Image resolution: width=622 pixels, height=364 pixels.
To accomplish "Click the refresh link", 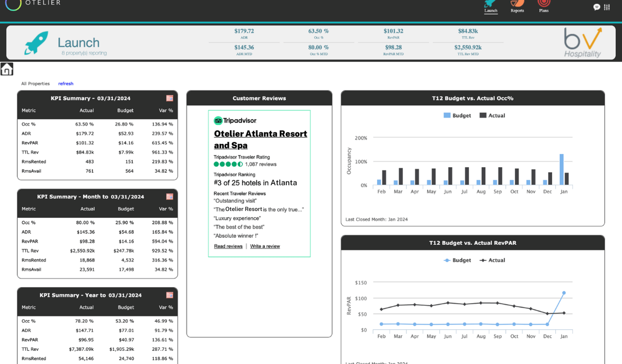I will click(x=66, y=84).
